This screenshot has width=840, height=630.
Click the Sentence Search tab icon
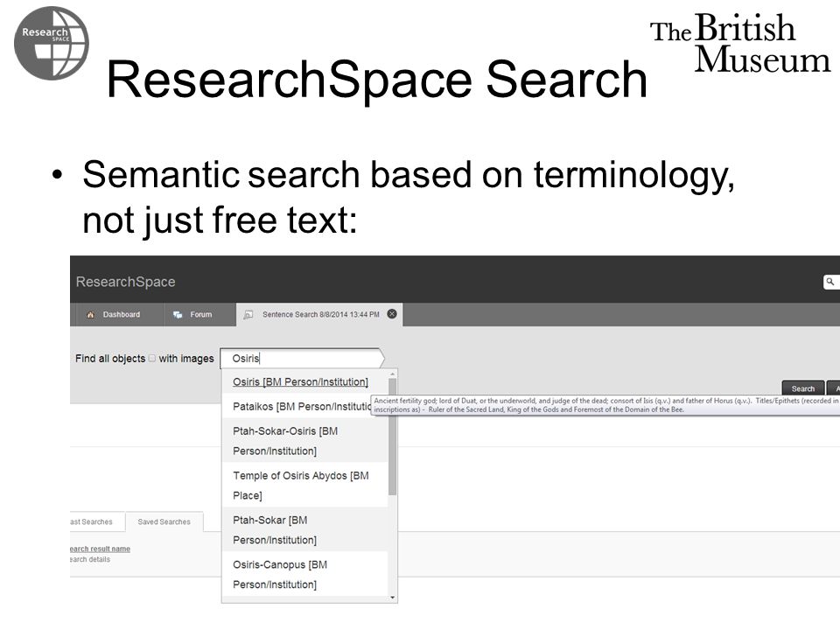(x=248, y=315)
